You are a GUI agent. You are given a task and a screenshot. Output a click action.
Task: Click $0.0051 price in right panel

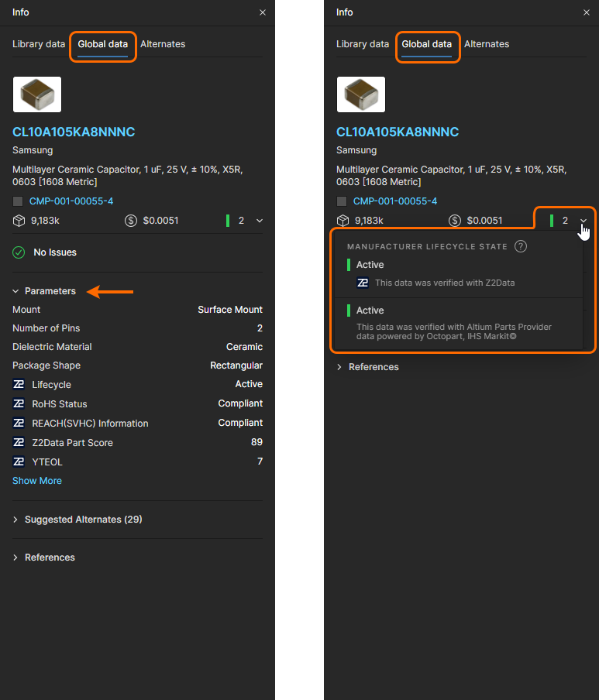(484, 221)
